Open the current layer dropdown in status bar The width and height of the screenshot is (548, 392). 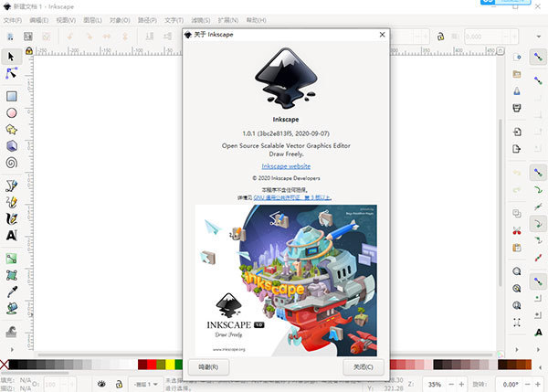[x=146, y=385]
